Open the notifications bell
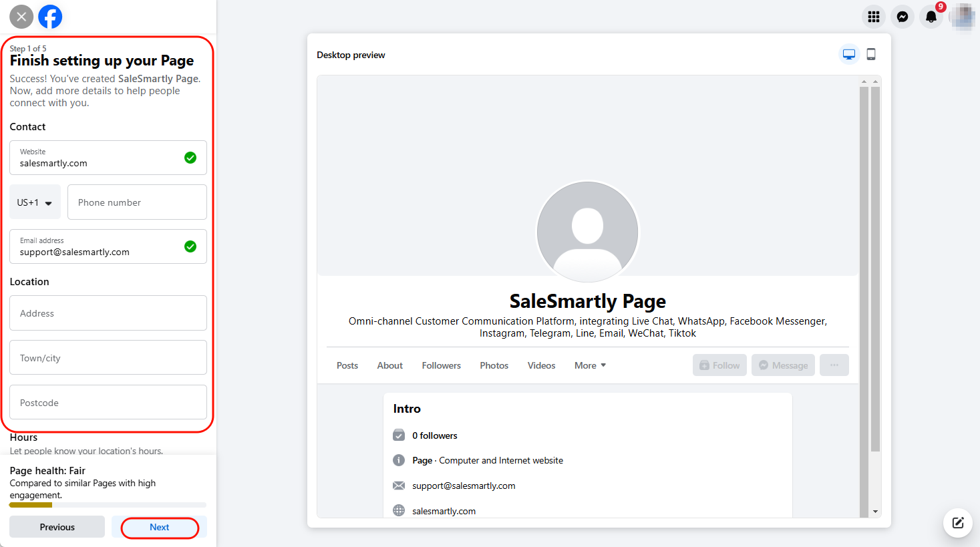 tap(931, 17)
